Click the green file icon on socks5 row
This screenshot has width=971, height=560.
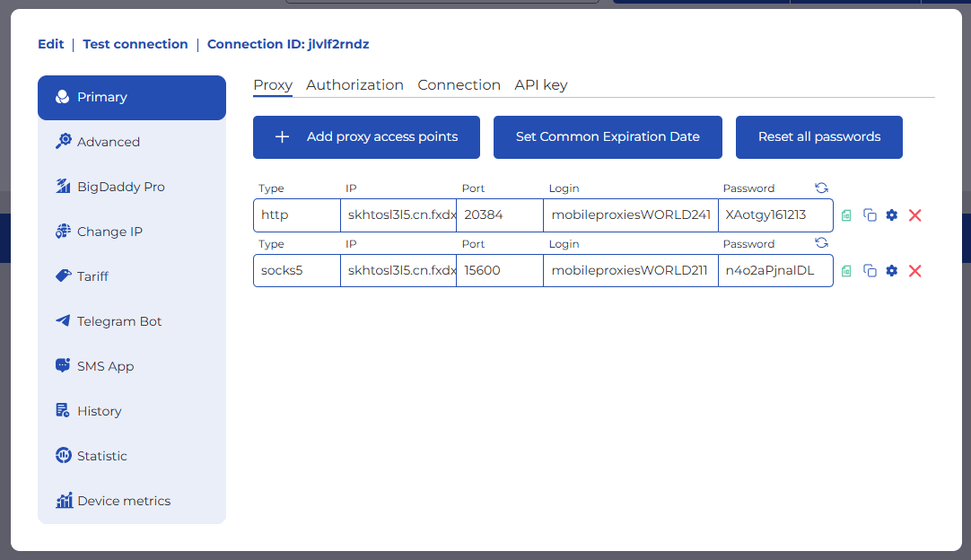[846, 271]
